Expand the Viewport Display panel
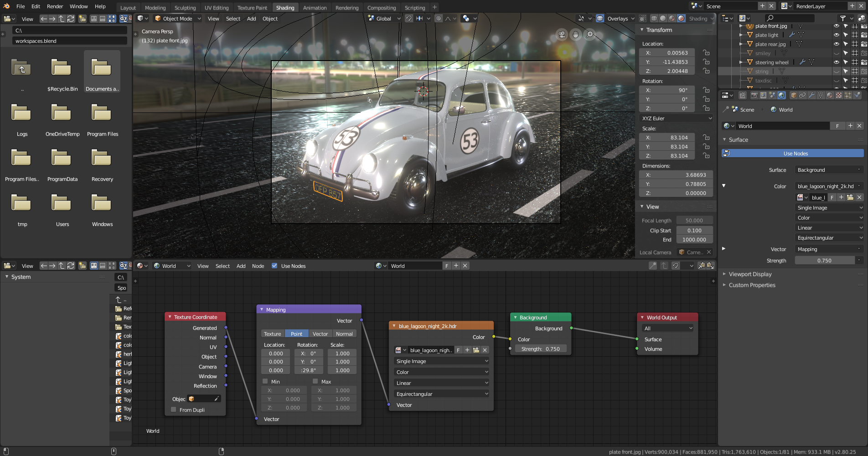This screenshot has height=456, width=868. pos(750,274)
